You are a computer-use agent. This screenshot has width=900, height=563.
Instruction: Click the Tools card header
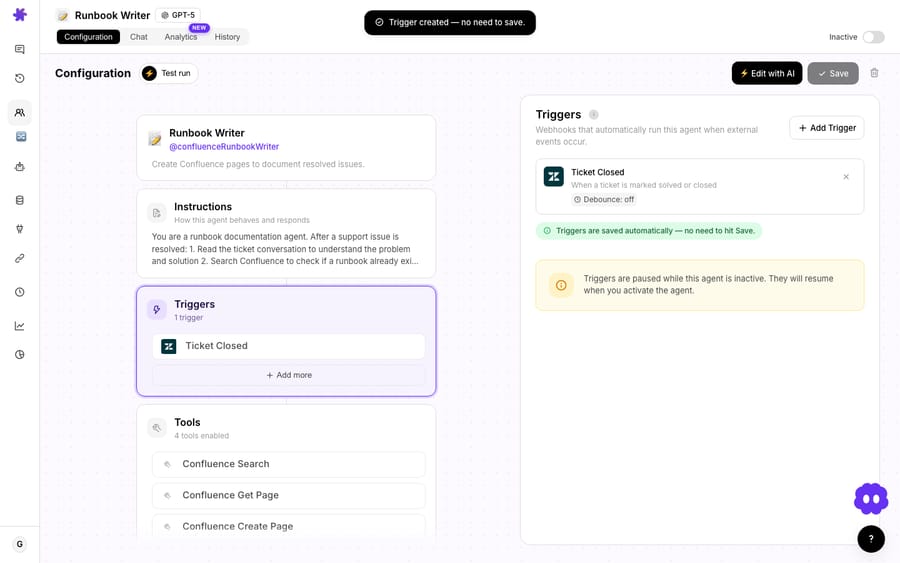tap(187, 422)
